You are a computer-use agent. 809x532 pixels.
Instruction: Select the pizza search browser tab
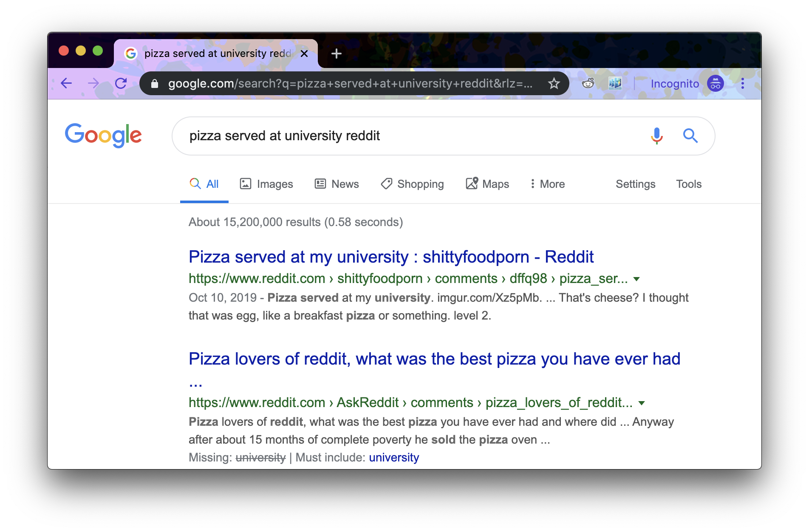coord(216,54)
